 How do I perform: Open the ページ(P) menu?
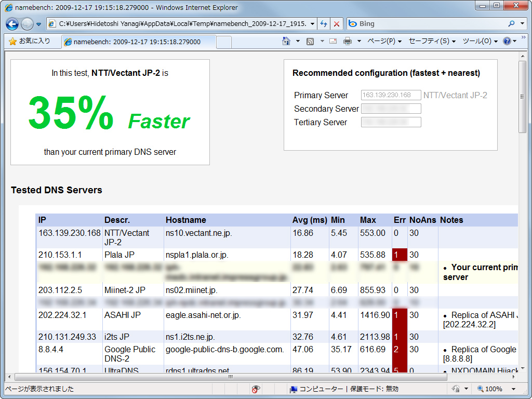click(x=384, y=41)
